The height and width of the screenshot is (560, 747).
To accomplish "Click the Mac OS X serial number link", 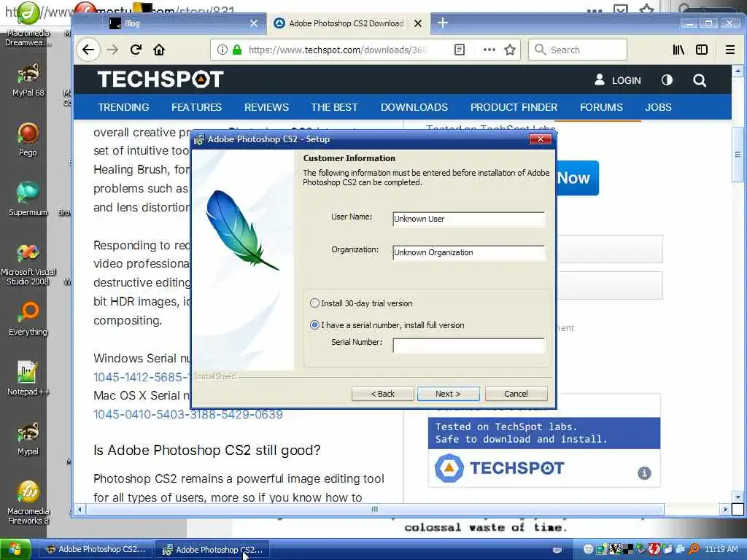I will [x=187, y=414].
